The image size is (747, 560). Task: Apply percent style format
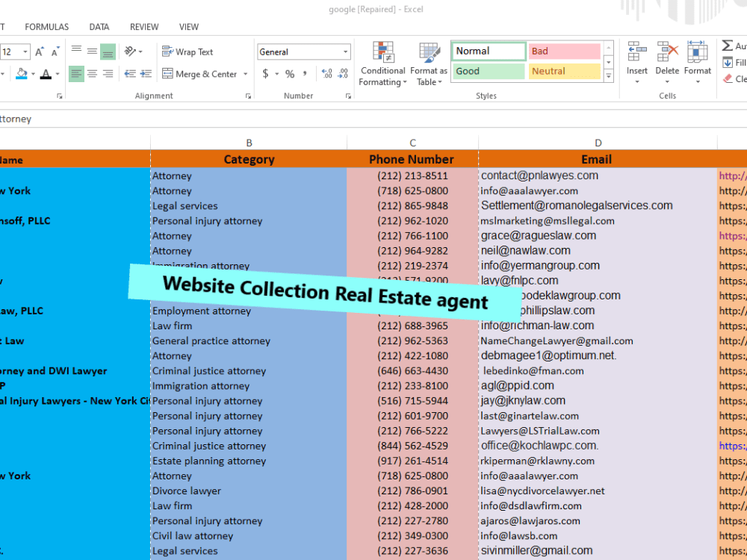(290, 74)
